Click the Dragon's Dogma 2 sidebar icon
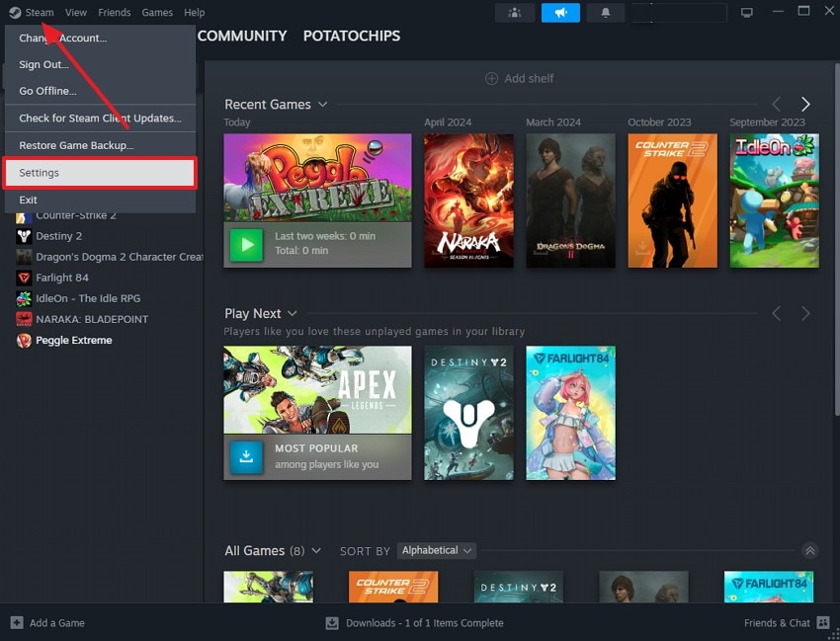The image size is (840, 641). coord(24,257)
